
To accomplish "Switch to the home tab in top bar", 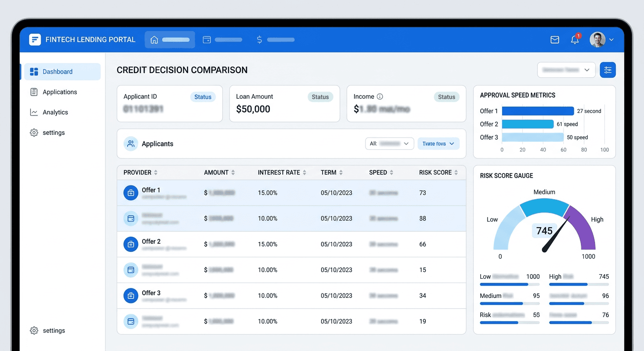I will click(170, 40).
